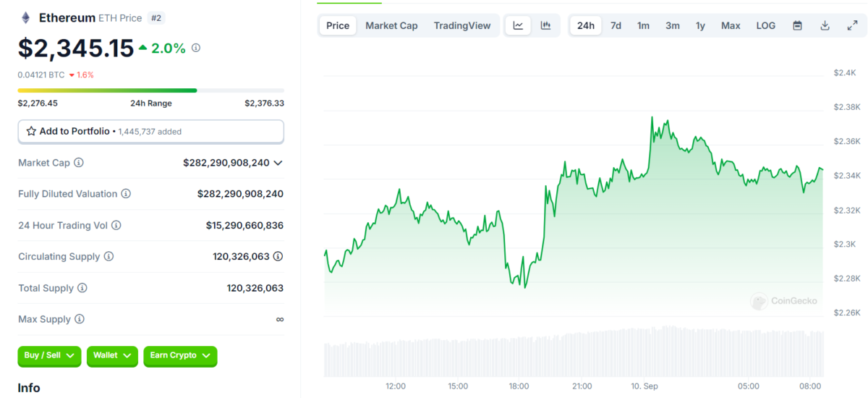Click info icon beside Circulating Supply value
Screen dimensions: 868x398
(278, 256)
